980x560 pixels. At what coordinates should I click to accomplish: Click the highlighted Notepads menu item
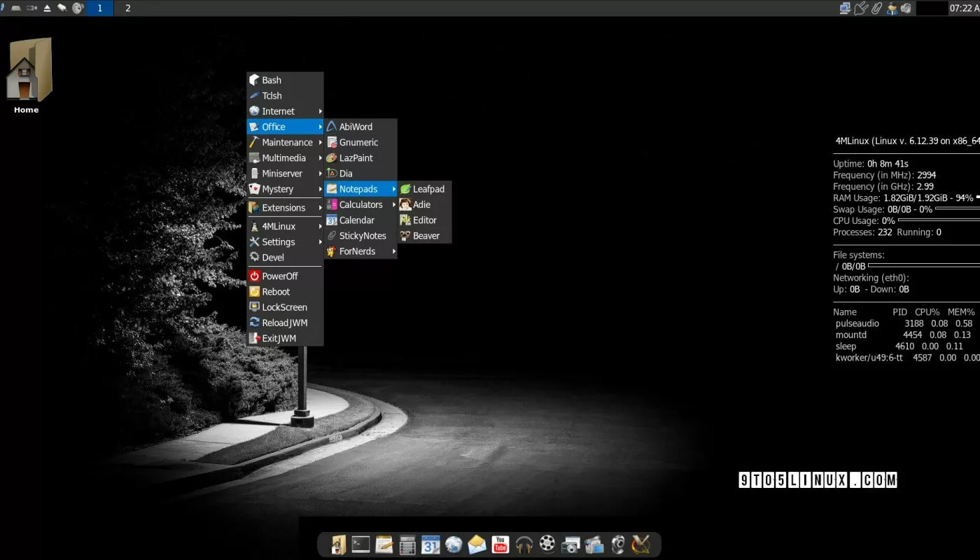(x=360, y=189)
